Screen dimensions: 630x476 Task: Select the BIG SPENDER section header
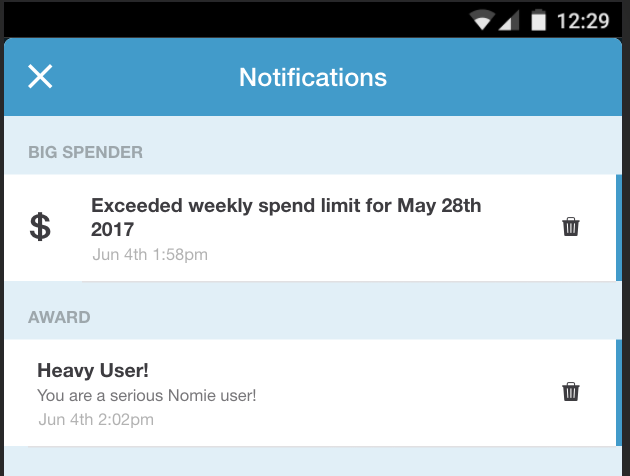point(85,152)
